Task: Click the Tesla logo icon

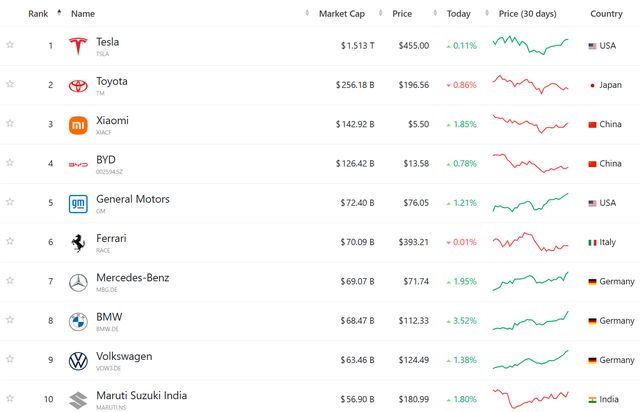Action: coord(78,46)
